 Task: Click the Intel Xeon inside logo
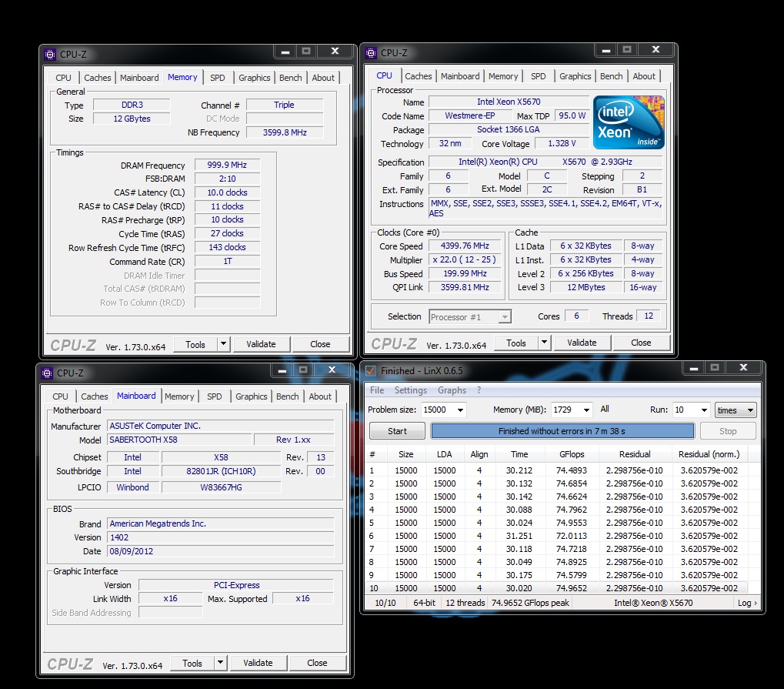(x=629, y=122)
